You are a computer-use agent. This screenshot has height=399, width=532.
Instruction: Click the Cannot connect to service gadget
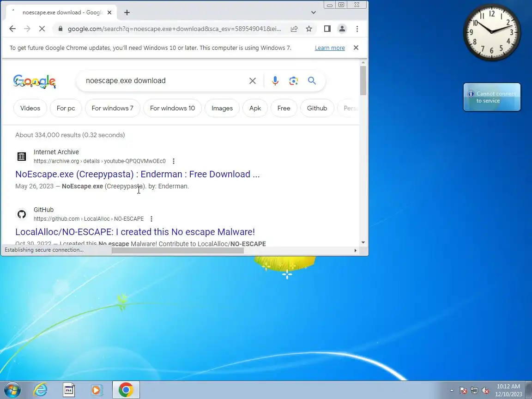[x=492, y=97]
